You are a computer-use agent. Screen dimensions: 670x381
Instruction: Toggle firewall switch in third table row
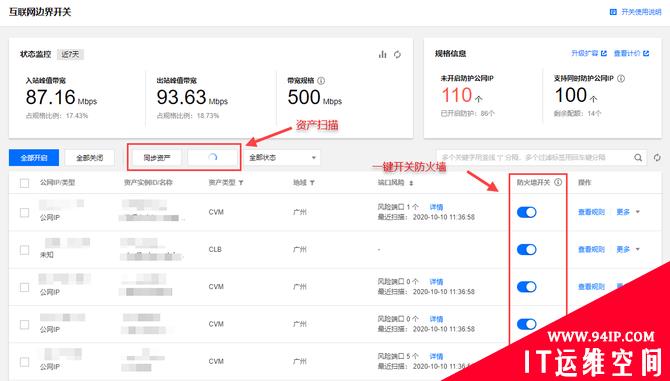click(526, 287)
